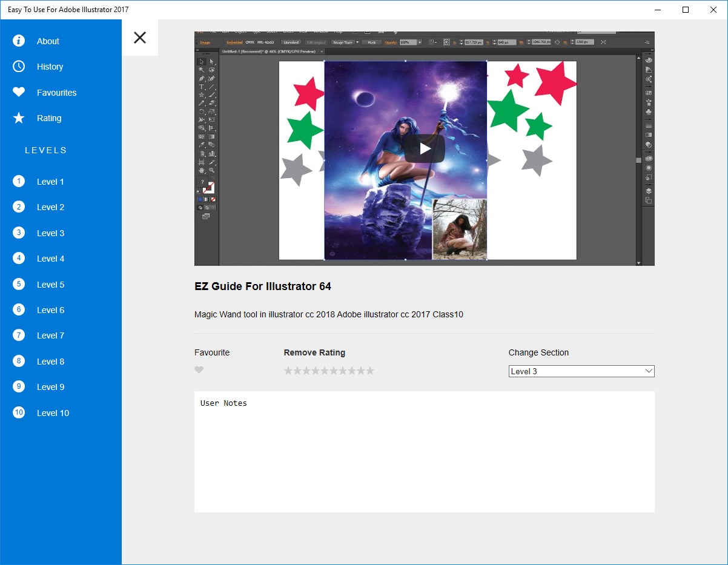This screenshot has height=565, width=728.
Task: Go to Level 9 section
Action: [50, 387]
